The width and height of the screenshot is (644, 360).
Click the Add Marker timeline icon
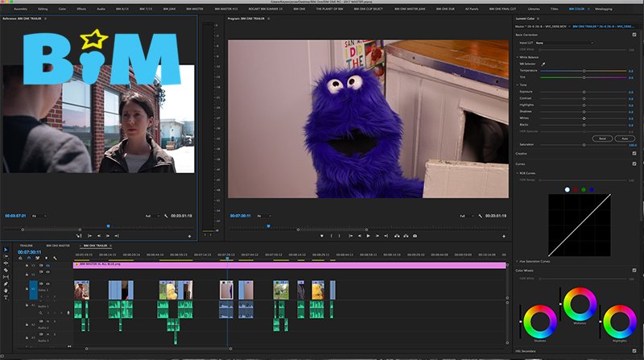46,258
